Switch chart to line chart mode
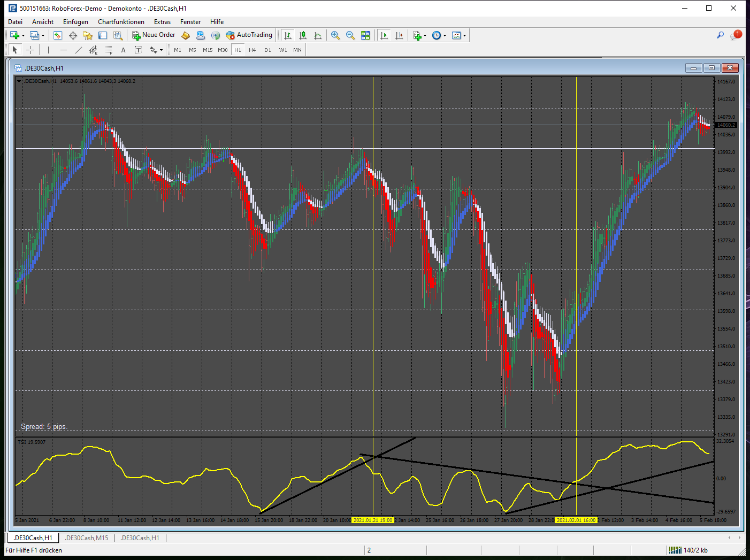 (x=318, y=35)
